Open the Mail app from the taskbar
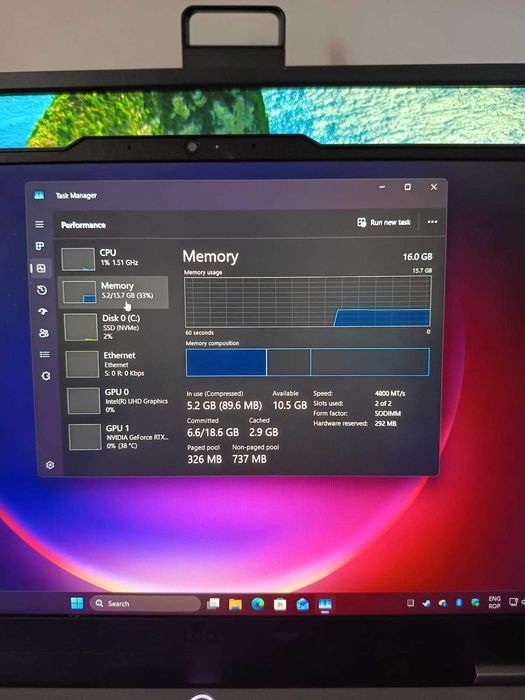 (x=302, y=604)
